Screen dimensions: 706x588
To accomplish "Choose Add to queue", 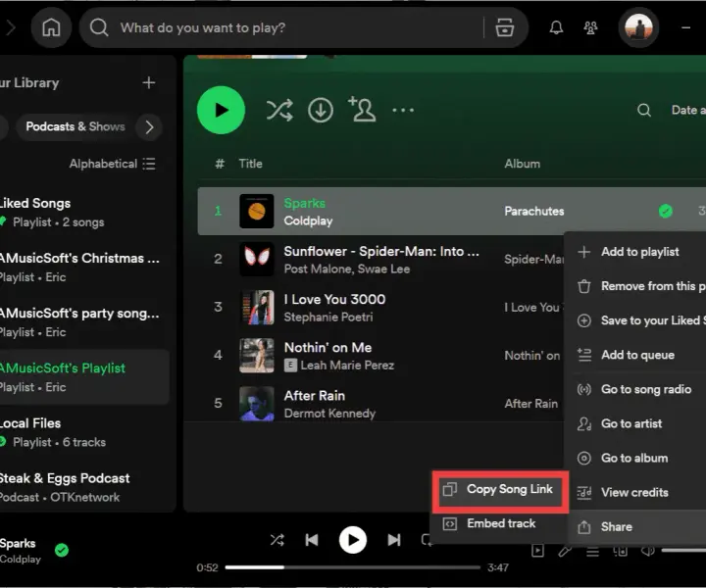I will click(635, 355).
